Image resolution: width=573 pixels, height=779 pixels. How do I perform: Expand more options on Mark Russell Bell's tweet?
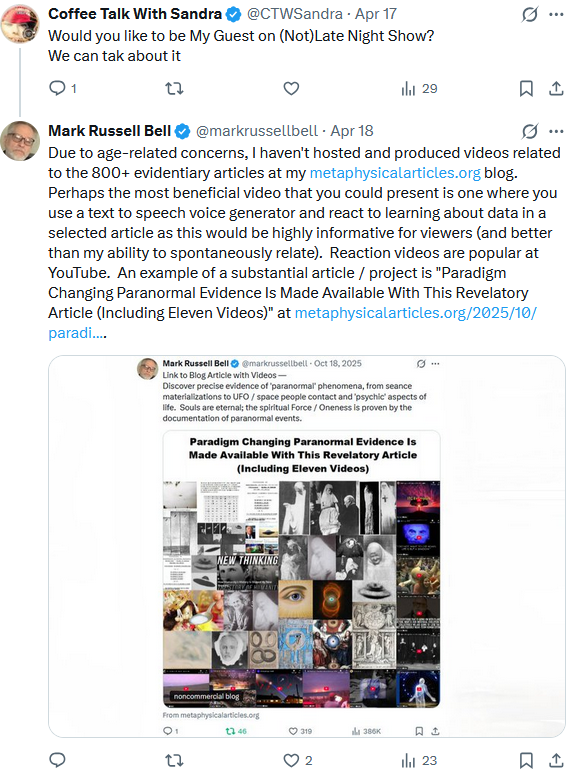[556, 131]
